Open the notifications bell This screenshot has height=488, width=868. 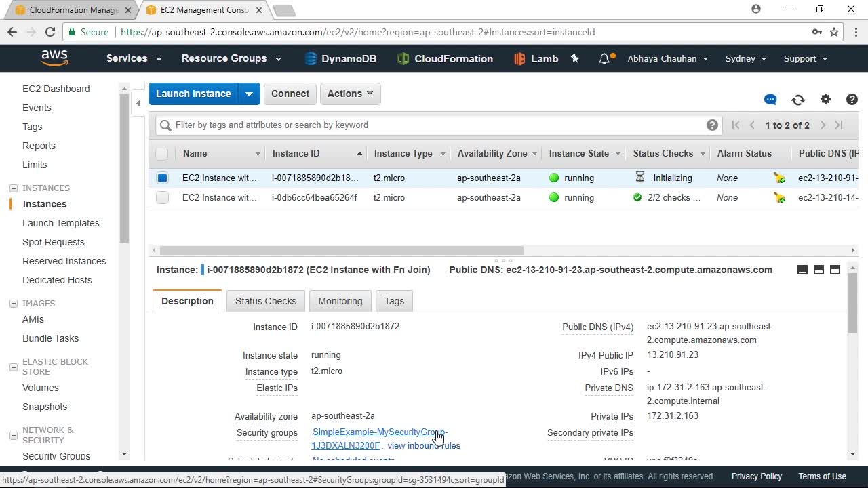[x=604, y=59]
